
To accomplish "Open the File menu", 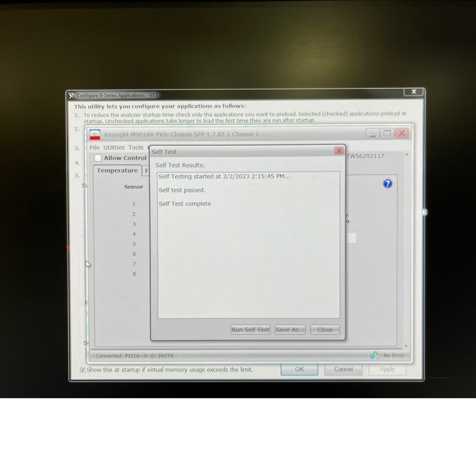I will (95, 148).
